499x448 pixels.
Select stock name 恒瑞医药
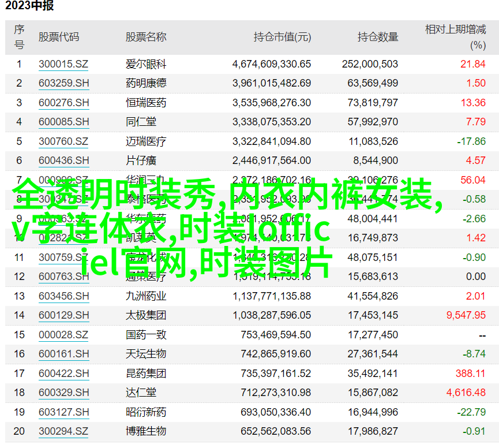[146, 103]
